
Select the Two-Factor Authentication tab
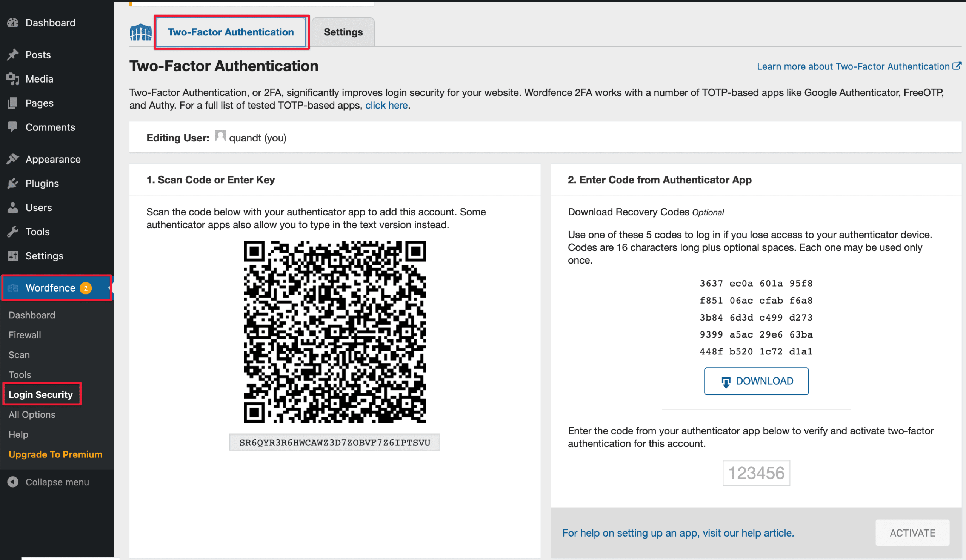coord(231,32)
